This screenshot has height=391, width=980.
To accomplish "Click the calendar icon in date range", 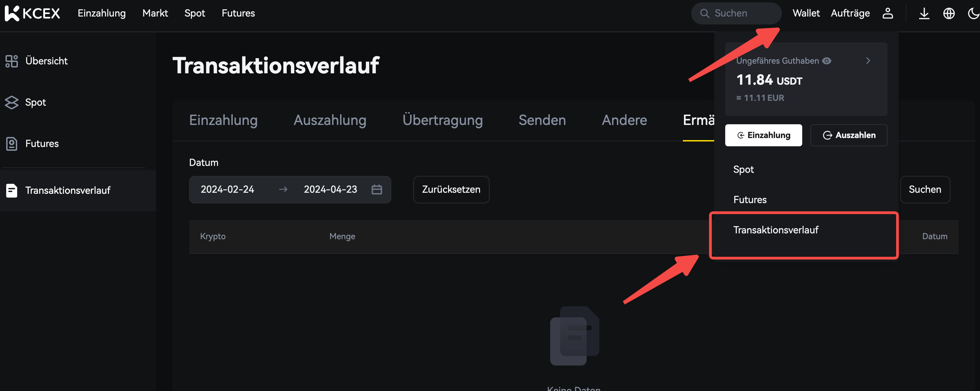I will point(377,189).
